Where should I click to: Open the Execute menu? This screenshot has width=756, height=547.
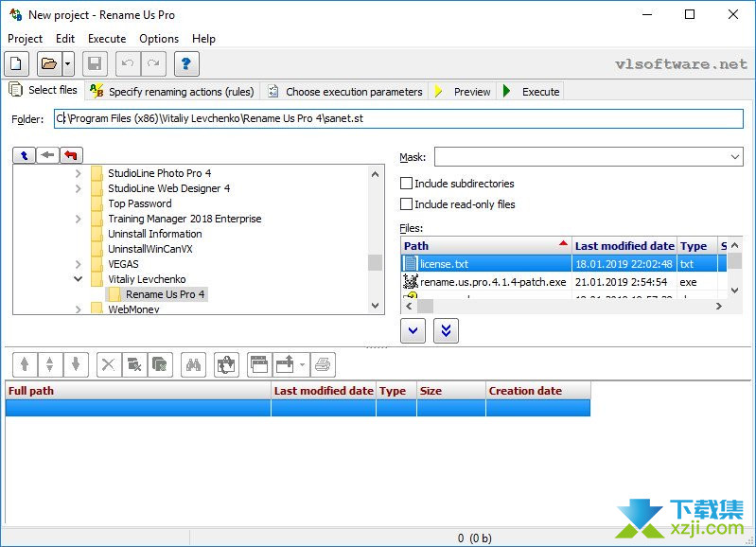(107, 39)
